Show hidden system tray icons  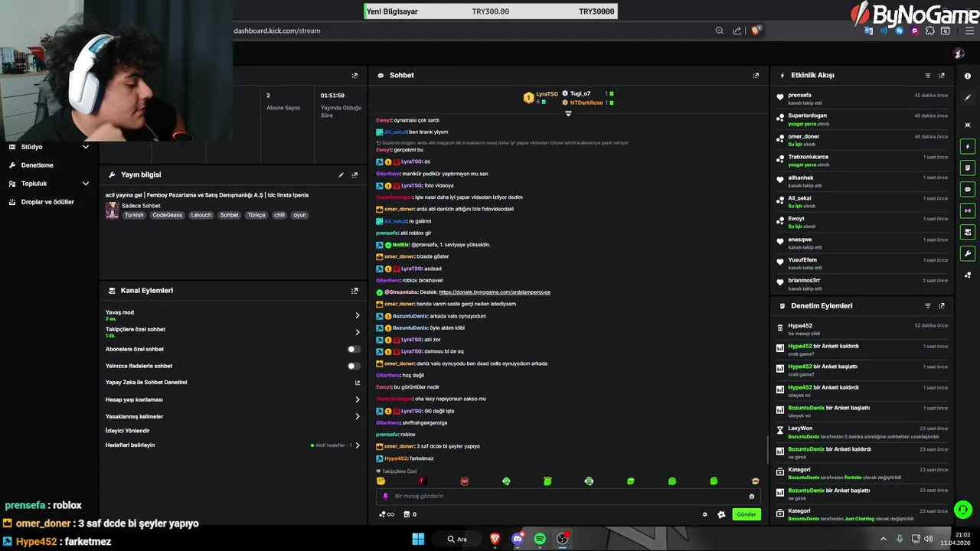(x=884, y=539)
